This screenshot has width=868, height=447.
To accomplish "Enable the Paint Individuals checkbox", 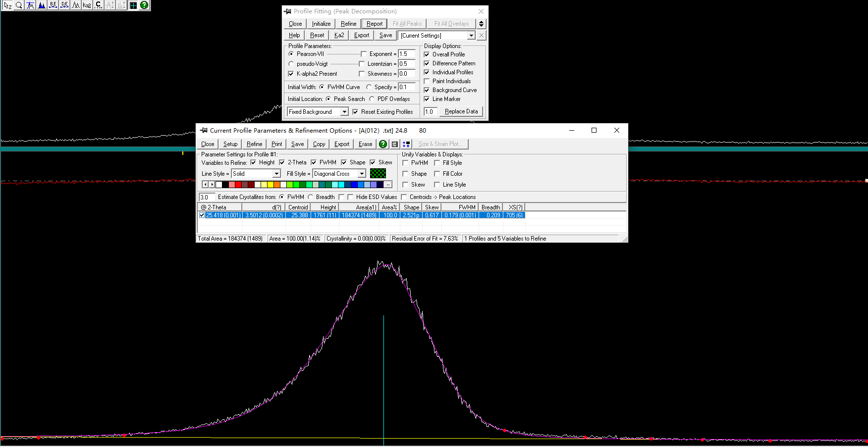I will point(427,81).
